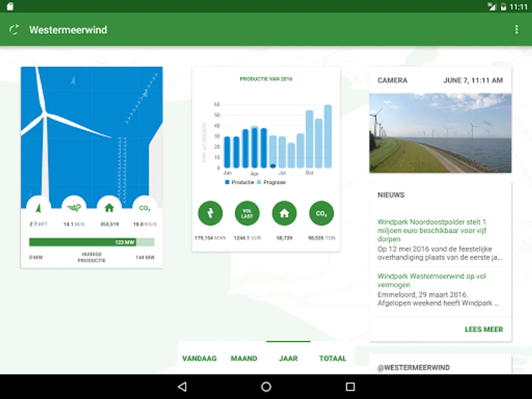Tap the 1244.1 UUR value
This screenshot has height=399, width=532.
tap(247, 238)
